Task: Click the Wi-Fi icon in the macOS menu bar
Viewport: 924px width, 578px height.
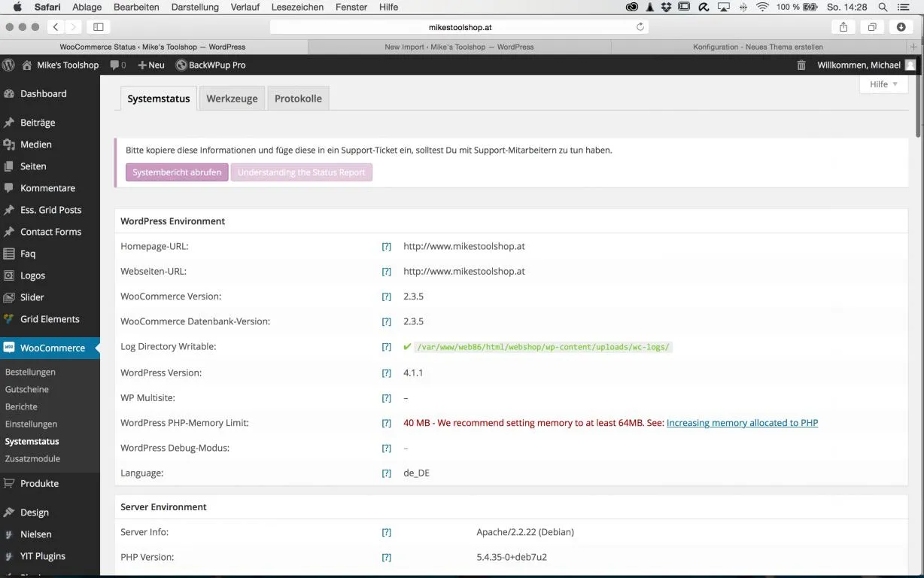Action: [x=763, y=7]
